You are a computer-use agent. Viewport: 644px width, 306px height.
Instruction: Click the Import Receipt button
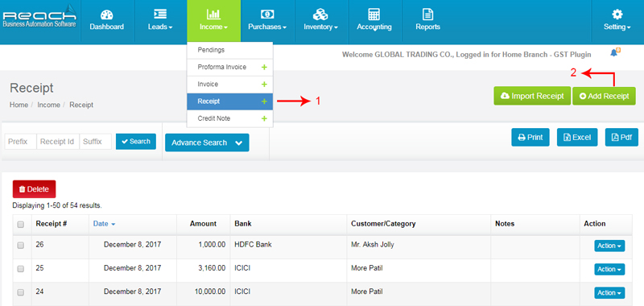point(532,96)
